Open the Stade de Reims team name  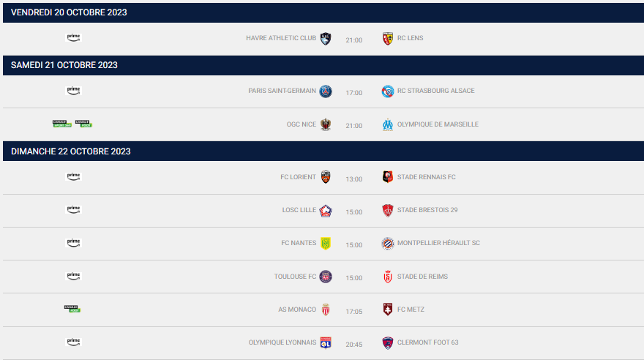coord(422,277)
